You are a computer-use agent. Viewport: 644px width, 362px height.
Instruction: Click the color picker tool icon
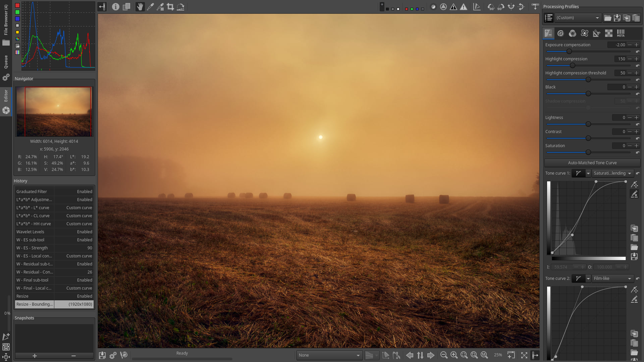tap(150, 7)
